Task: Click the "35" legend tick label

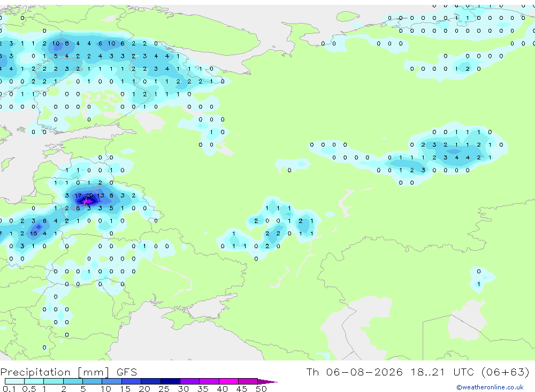Action: click(203, 389)
